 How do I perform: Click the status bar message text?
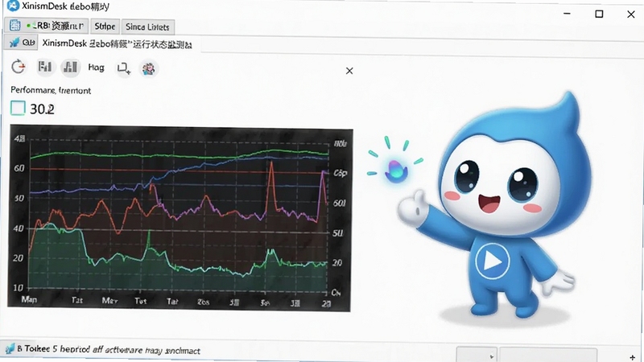[x=109, y=350]
